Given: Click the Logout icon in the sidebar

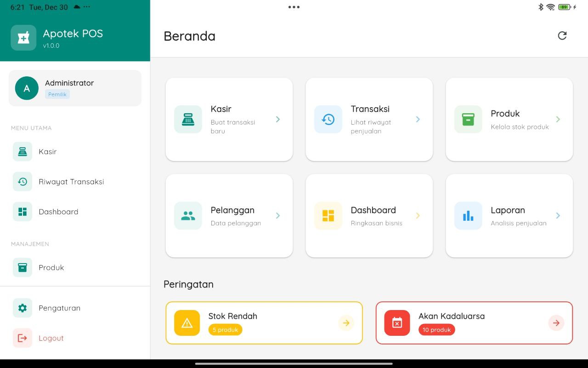Looking at the screenshot, I should coord(22,338).
